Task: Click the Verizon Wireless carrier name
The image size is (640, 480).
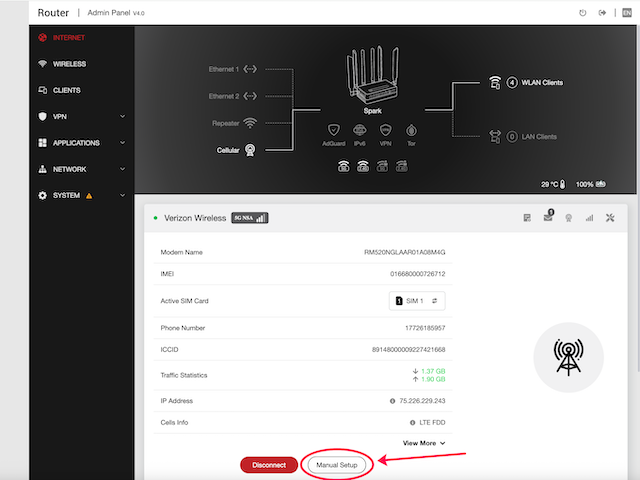Action: coord(195,218)
